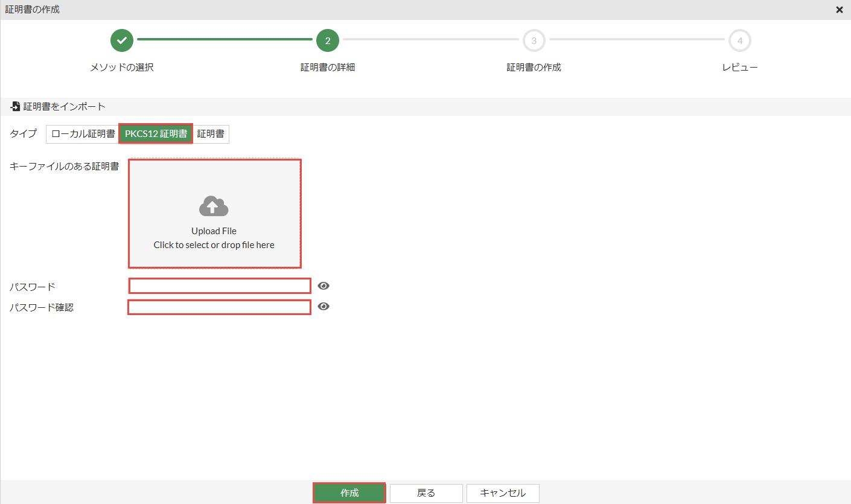The image size is (851, 504).
Task: Click the import icon beside 証明書をインポート
Action: 15,107
